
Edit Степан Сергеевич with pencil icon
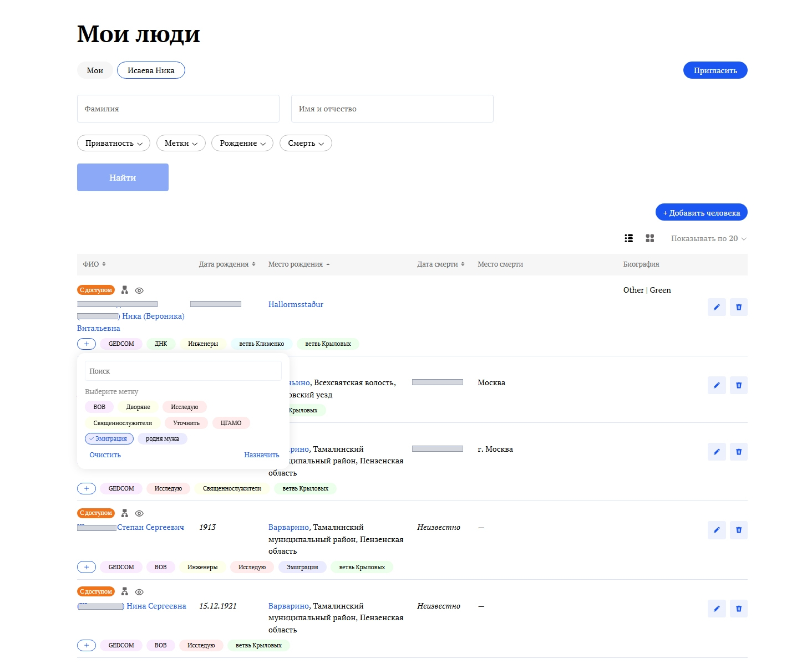tap(716, 530)
